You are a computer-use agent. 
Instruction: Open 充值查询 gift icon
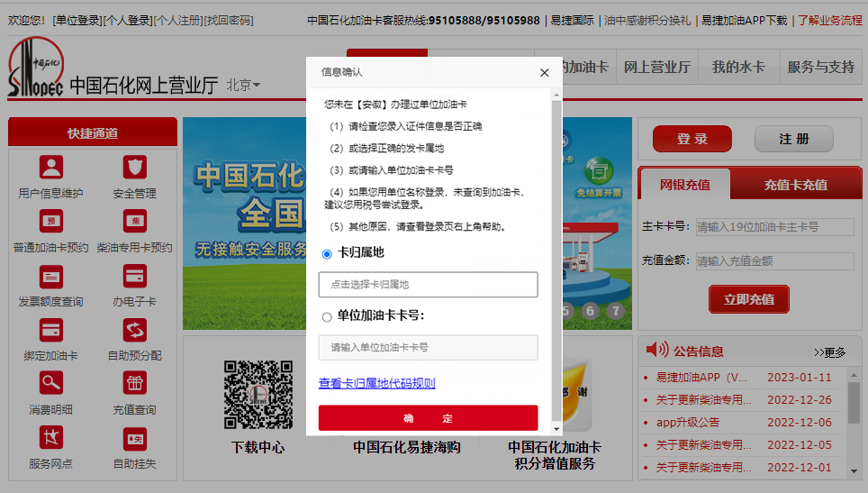pos(134,383)
